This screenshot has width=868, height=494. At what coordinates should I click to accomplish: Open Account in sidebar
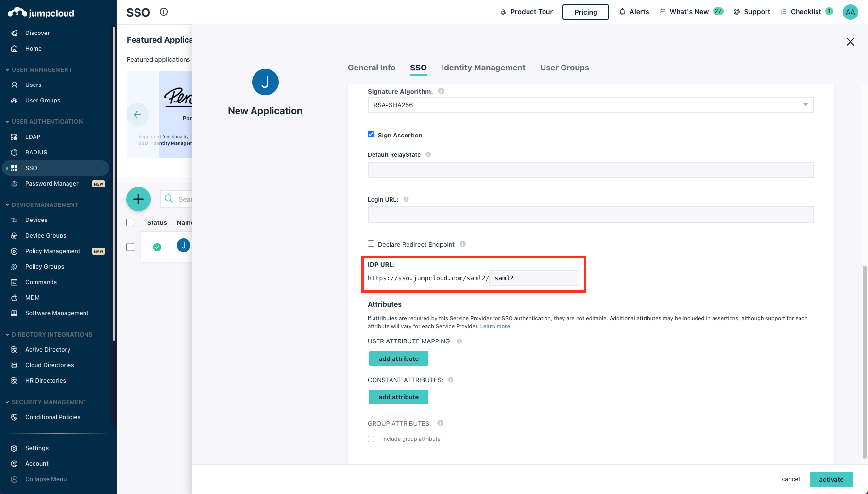(37, 464)
